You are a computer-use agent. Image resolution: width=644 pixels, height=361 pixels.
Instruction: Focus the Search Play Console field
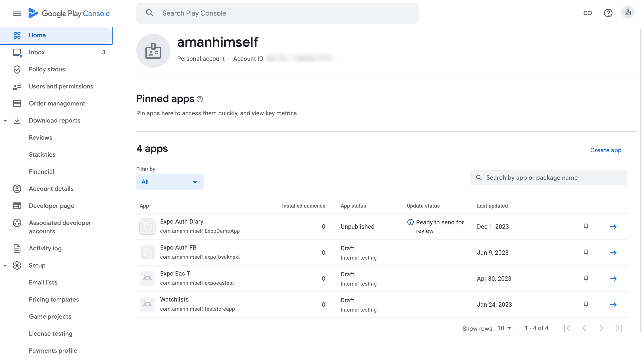(277, 13)
